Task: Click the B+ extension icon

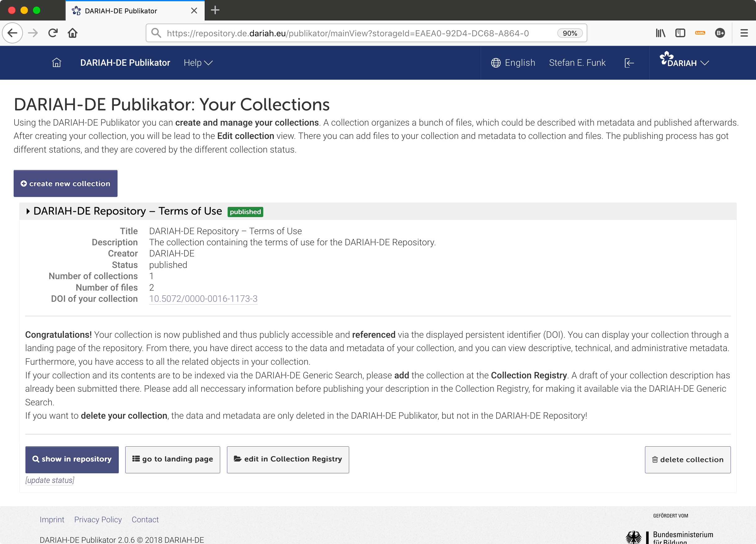Action: (x=720, y=33)
